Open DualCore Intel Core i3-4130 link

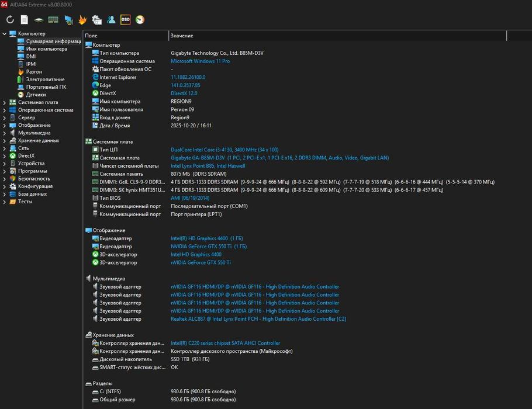[224, 150]
